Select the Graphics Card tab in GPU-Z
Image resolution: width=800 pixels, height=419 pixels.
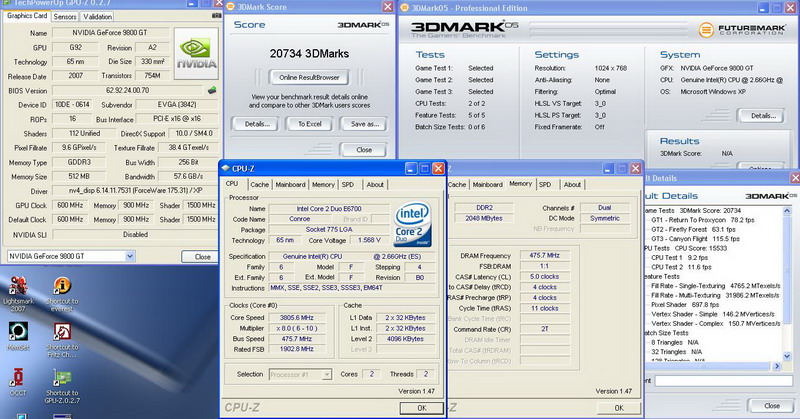[27, 16]
